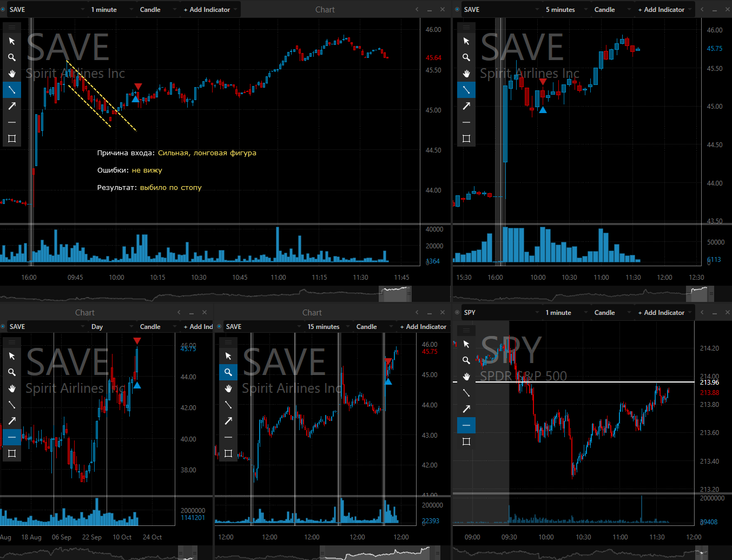The height and width of the screenshot is (560, 732).
Task: Select rectangle tool on SAVE 1 minute chart
Action: point(12,139)
